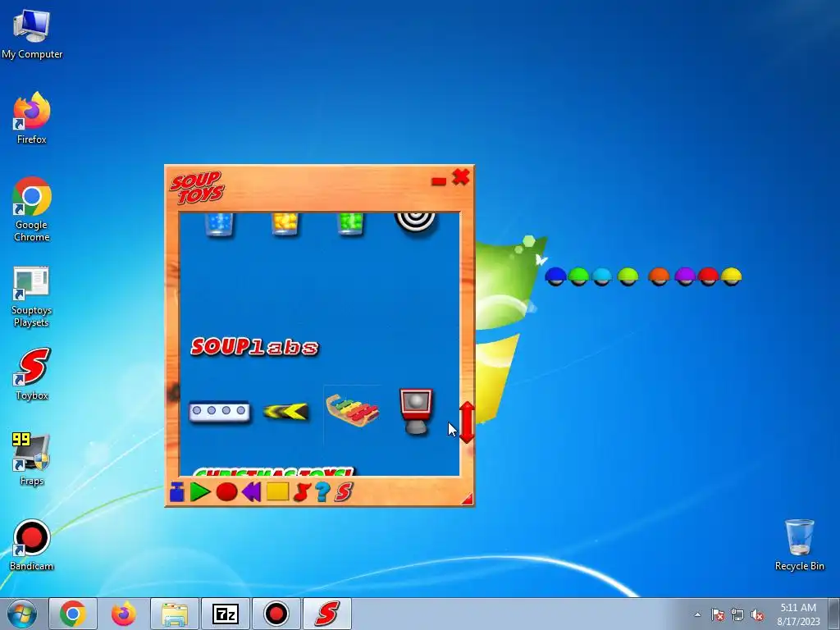Pick the black and white target toy

416,223
